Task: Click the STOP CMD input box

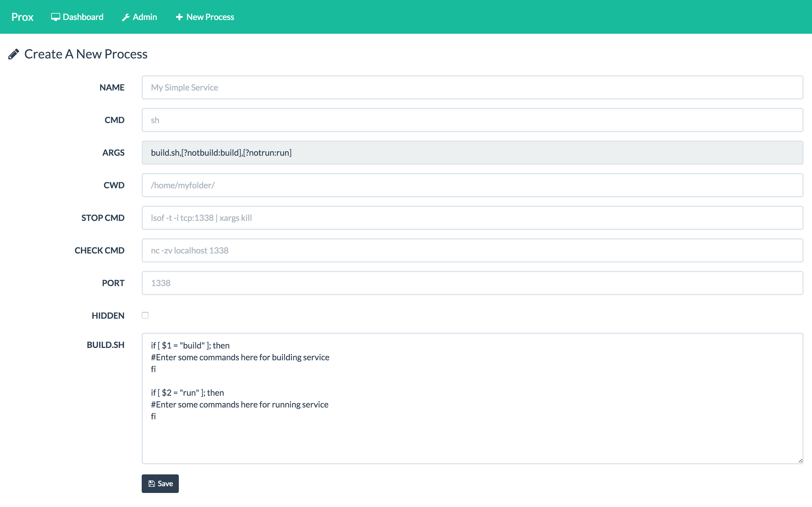Action: [x=472, y=218]
